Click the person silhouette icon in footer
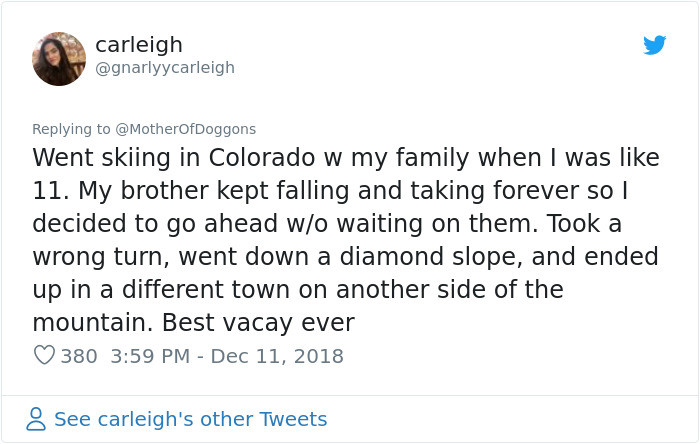This screenshot has height=444, width=700. [x=36, y=419]
